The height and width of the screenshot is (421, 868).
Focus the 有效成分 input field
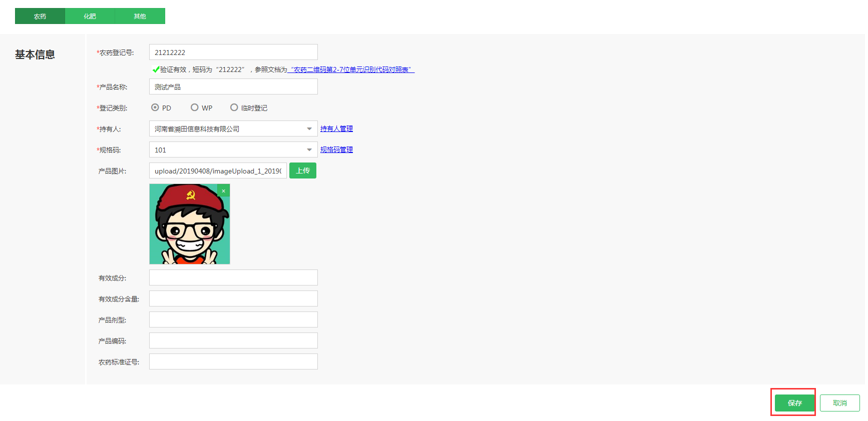(233, 278)
